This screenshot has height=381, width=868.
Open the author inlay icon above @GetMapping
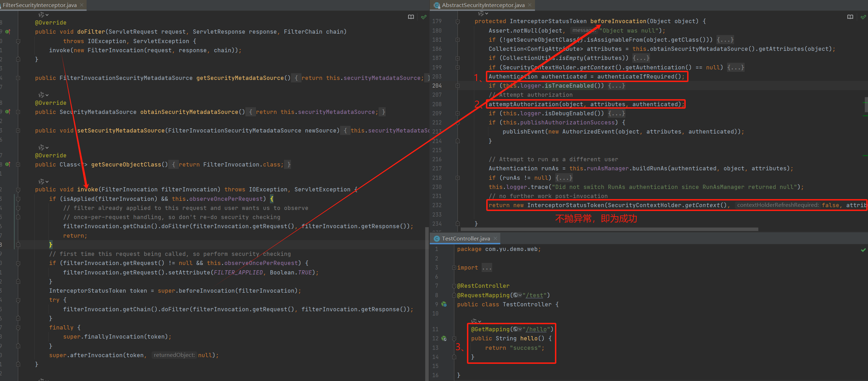point(476,321)
